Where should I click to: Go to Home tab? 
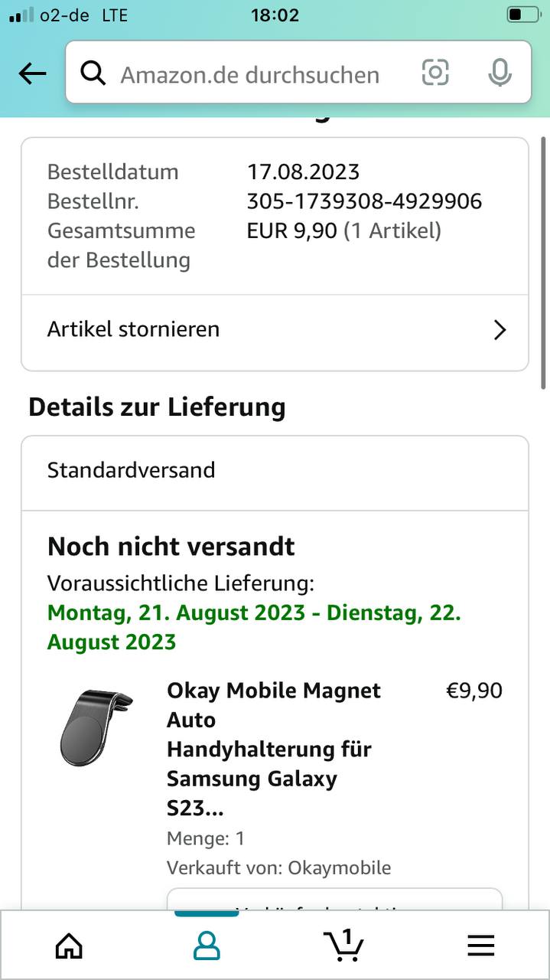point(69,946)
